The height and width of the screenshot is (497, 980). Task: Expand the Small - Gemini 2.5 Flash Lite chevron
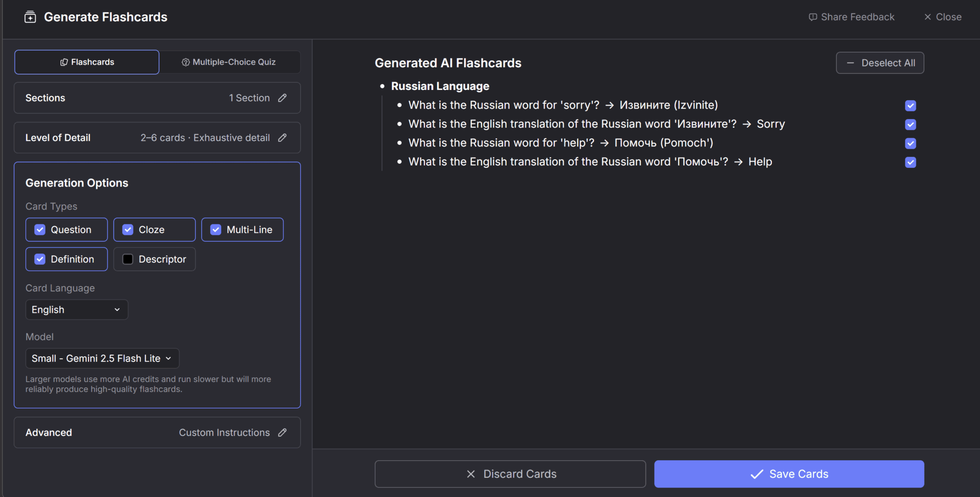click(x=168, y=358)
